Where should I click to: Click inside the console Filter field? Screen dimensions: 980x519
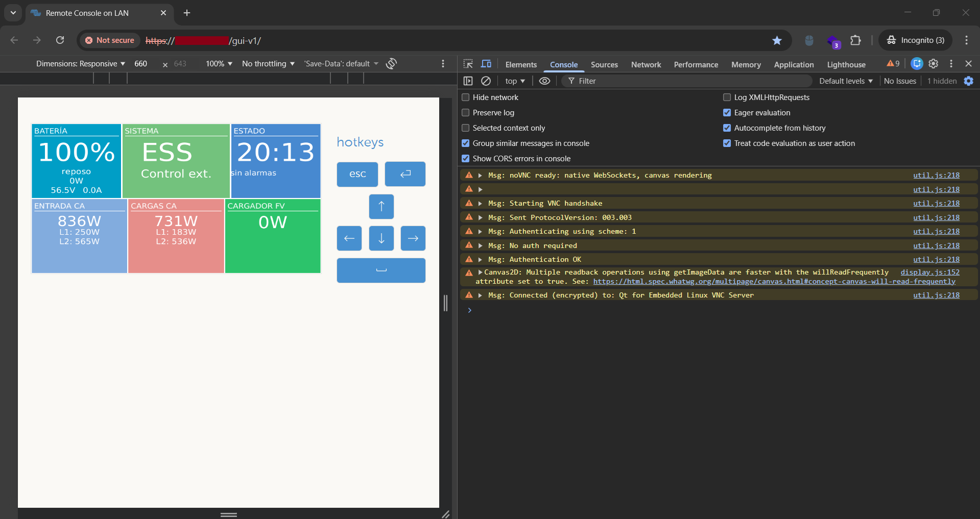(x=664, y=81)
